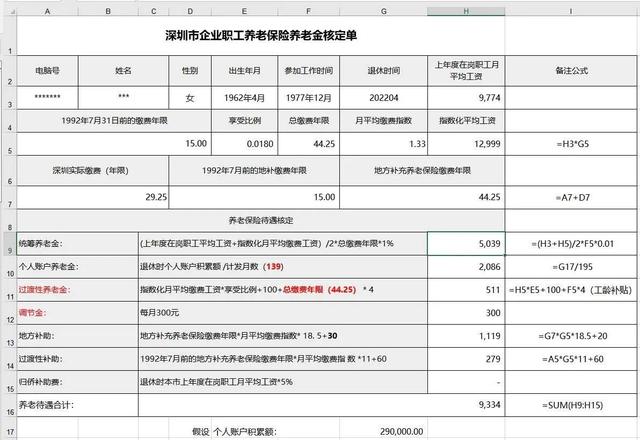640x440 pixels.
Task: Click the 总缴费年限 header cell
Action: click(x=309, y=121)
